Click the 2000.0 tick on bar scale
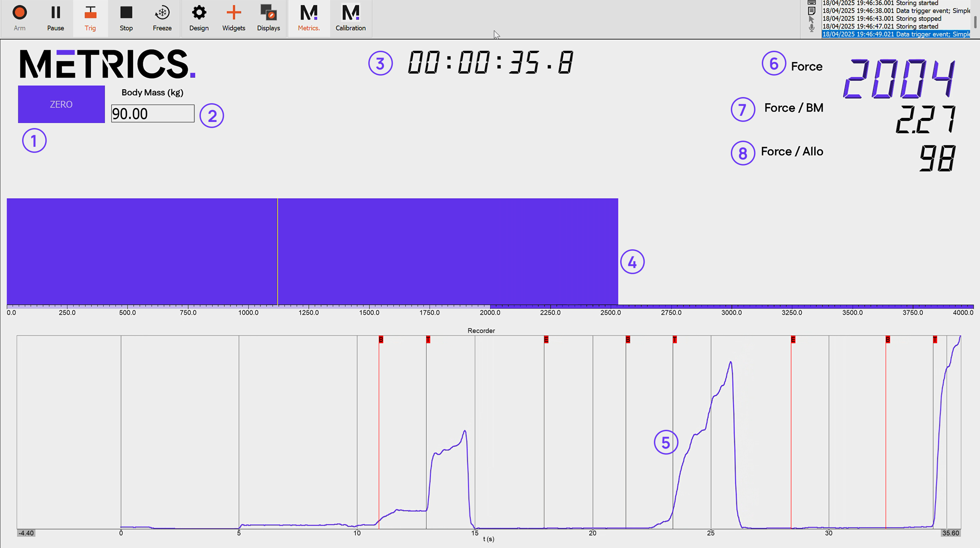The image size is (980, 548). (x=490, y=312)
